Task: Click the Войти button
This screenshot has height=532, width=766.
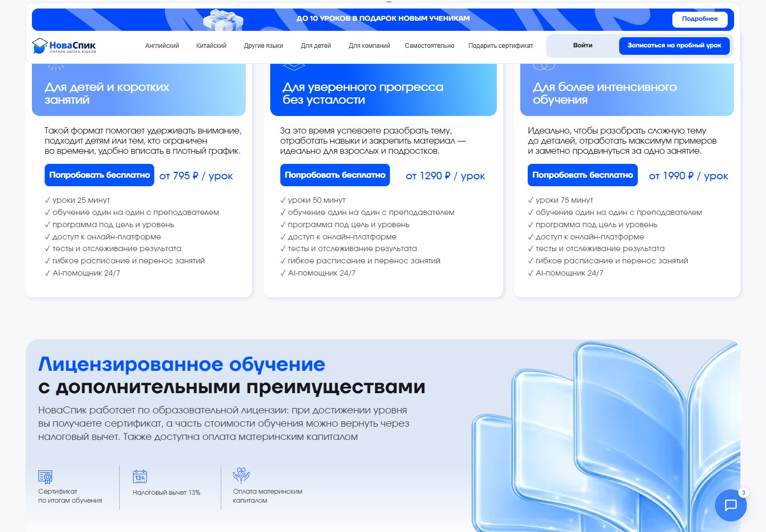Action: tap(582, 46)
